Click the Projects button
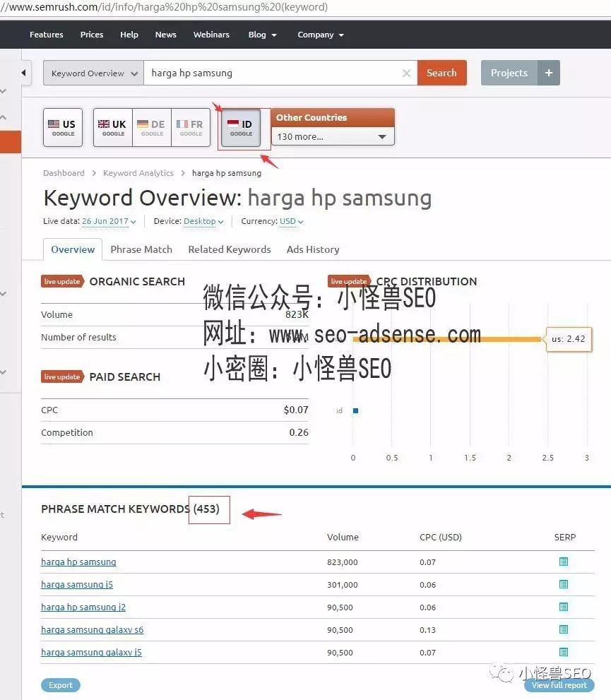Viewport: 611px width, 700px height. tap(509, 73)
